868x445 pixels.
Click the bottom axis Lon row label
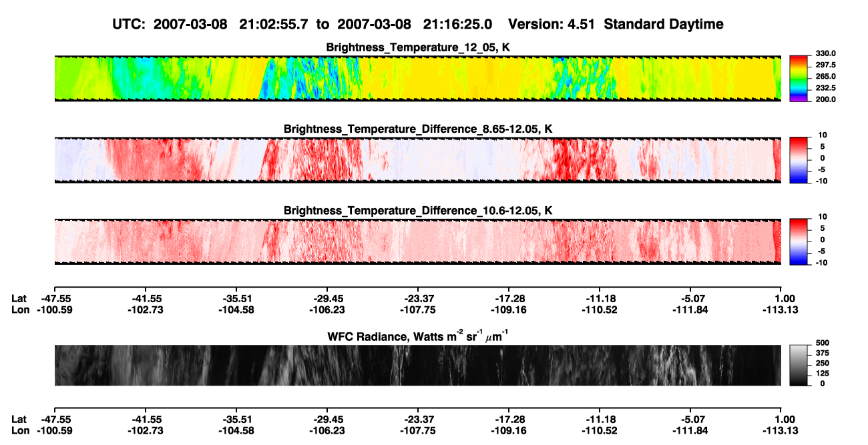[x=21, y=430]
